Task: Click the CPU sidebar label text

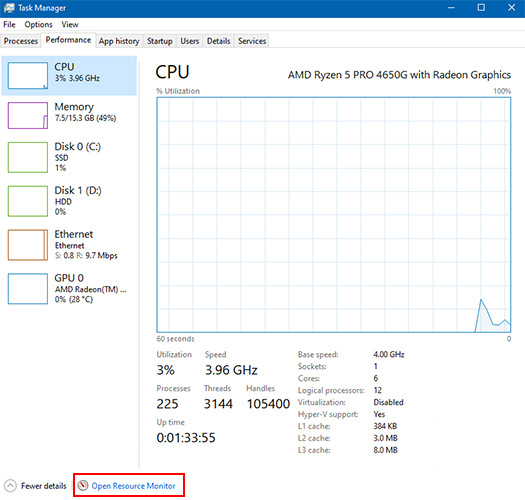Action: point(64,67)
